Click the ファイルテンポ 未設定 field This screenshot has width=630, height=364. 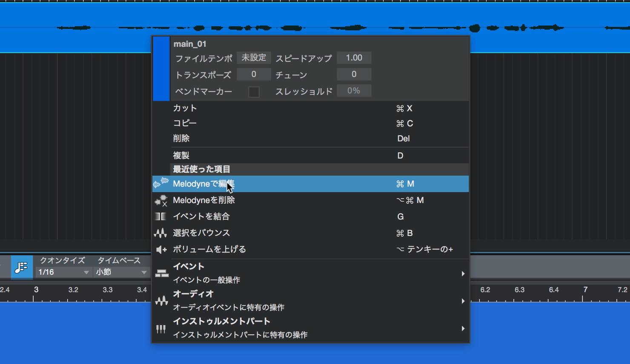coord(254,58)
